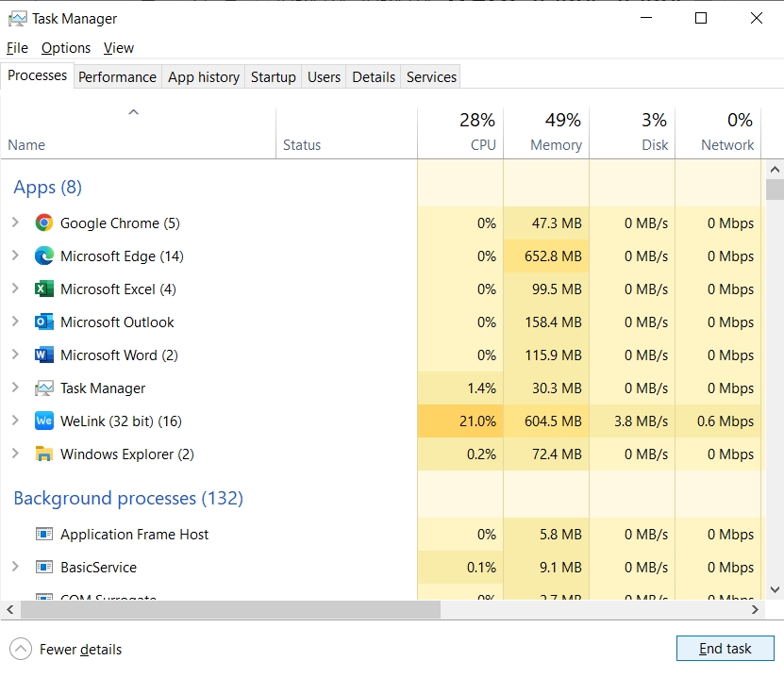Open the File menu

17,48
